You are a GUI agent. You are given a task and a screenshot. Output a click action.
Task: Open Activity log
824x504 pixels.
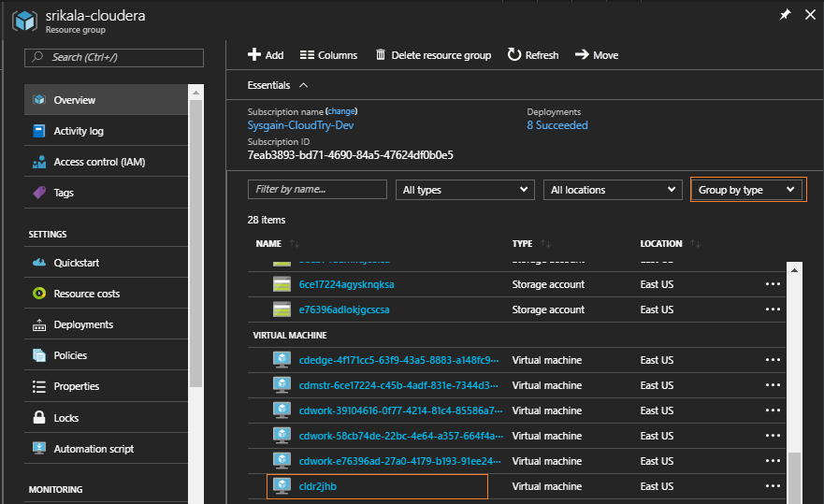pos(106,130)
